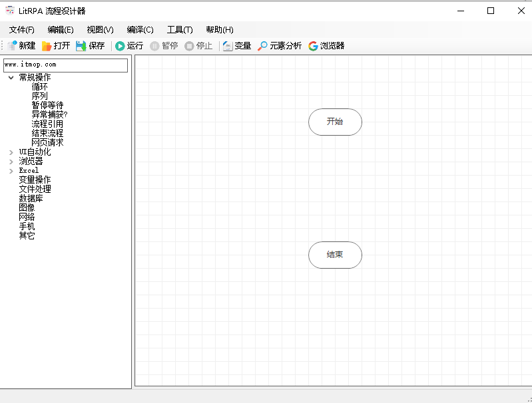Open the 文件(F) menu
532x403 pixels.
click(x=21, y=30)
